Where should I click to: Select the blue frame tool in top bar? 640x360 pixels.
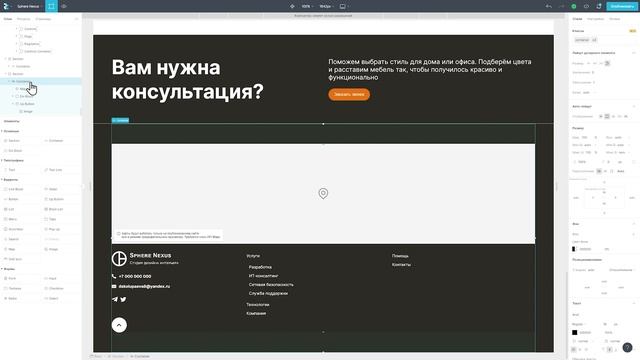point(51,6)
